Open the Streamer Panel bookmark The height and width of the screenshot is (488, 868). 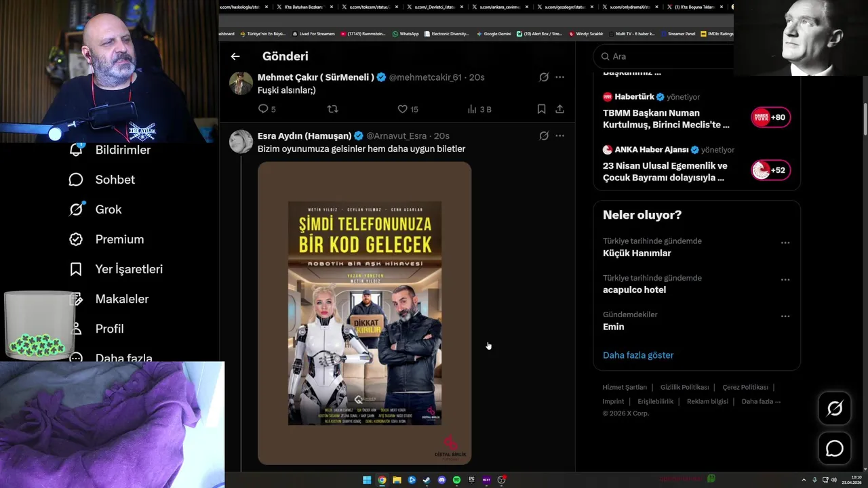(x=677, y=33)
